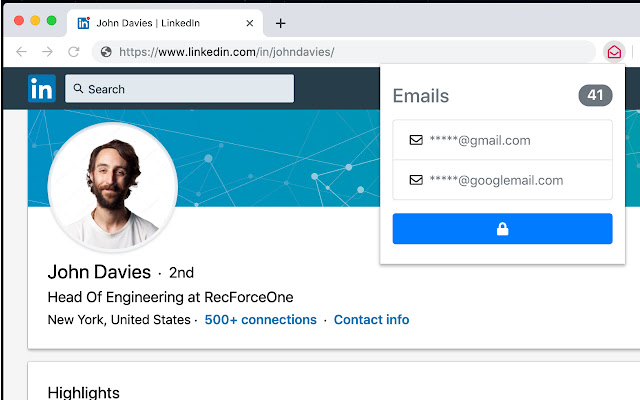640x400 pixels.
Task: Click the search magnifier icon
Action: point(78,89)
